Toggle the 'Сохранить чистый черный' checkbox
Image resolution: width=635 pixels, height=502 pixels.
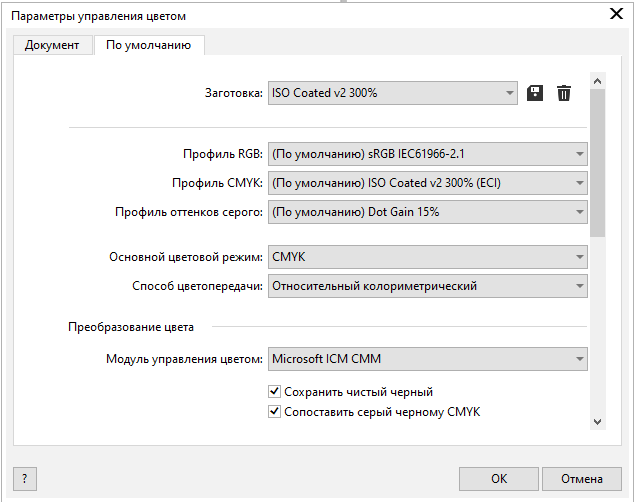click(275, 392)
